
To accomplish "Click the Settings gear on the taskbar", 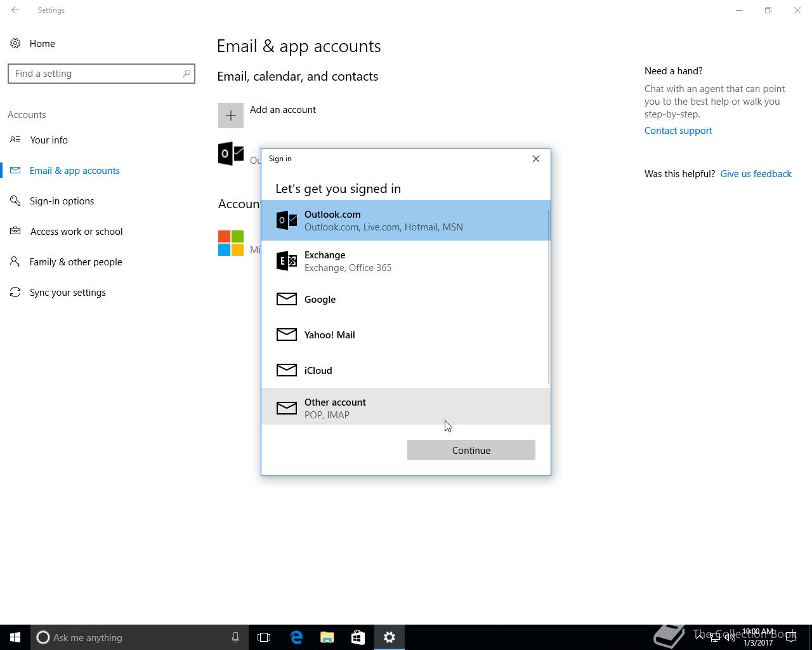I will tap(390, 637).
